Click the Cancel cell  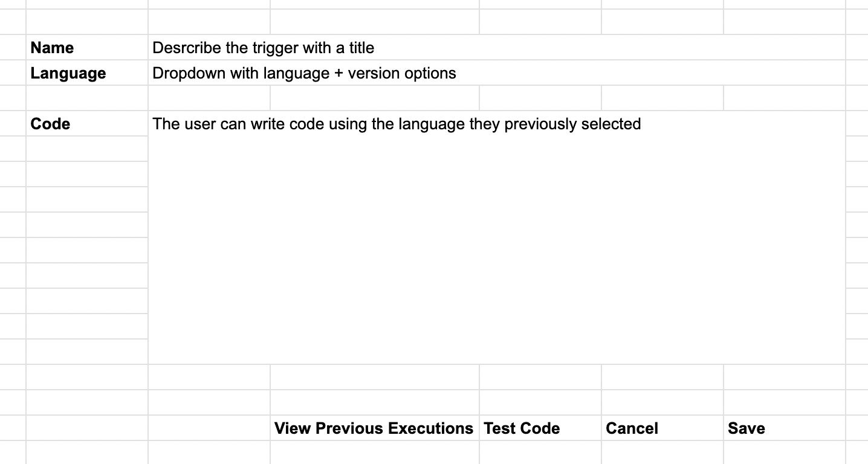(x=662, y=428)
